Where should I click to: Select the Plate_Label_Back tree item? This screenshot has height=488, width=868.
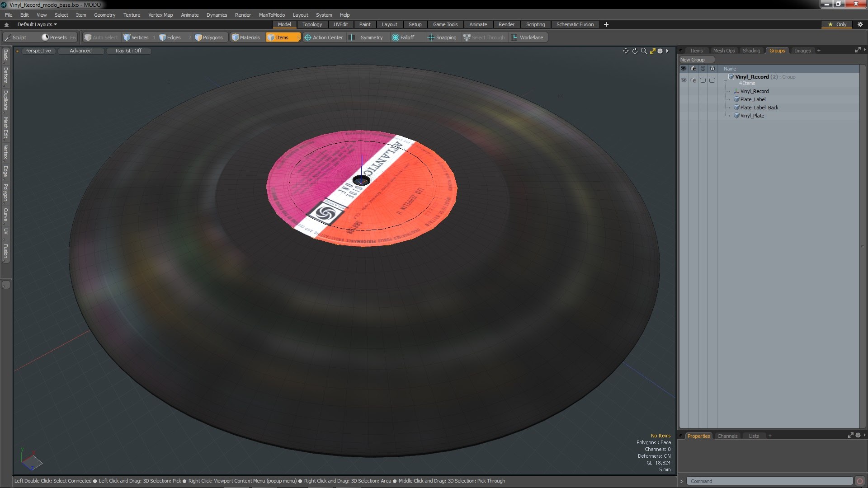click(x=759, y=108)
